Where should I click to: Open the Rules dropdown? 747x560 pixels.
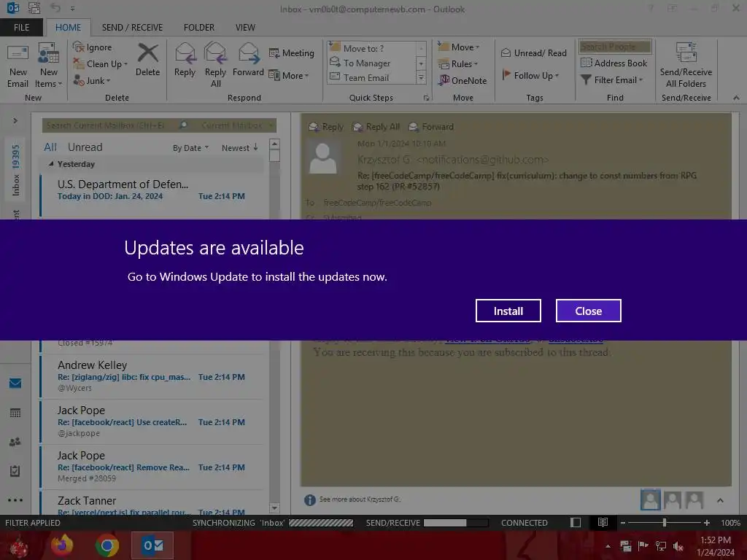coord(458,64)
